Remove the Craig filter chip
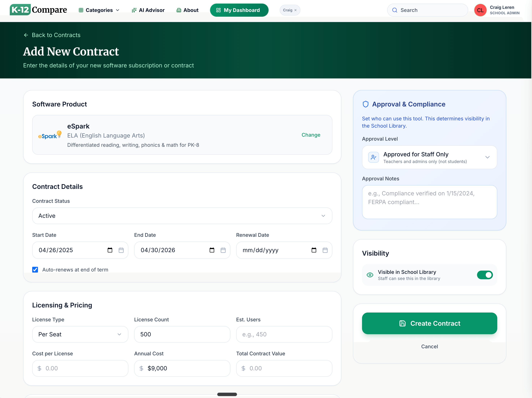This screenshot has height=398, width=532. pos(295,10)
